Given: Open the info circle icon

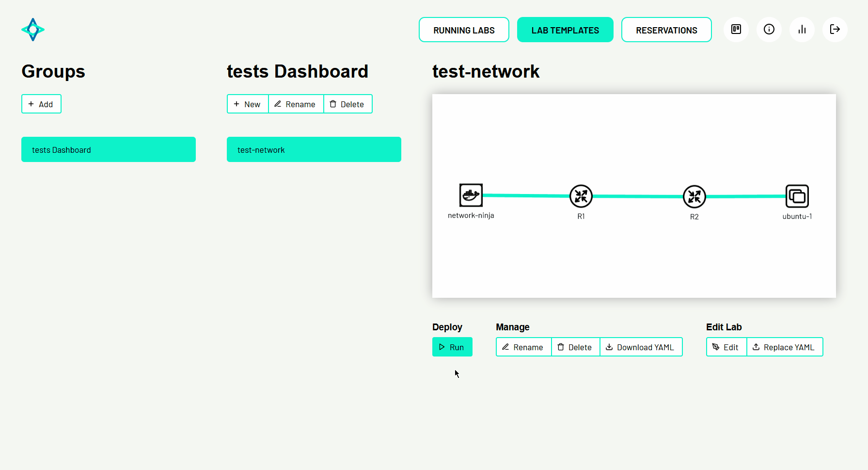Looking at the screenshot, I should pos(769,30).
